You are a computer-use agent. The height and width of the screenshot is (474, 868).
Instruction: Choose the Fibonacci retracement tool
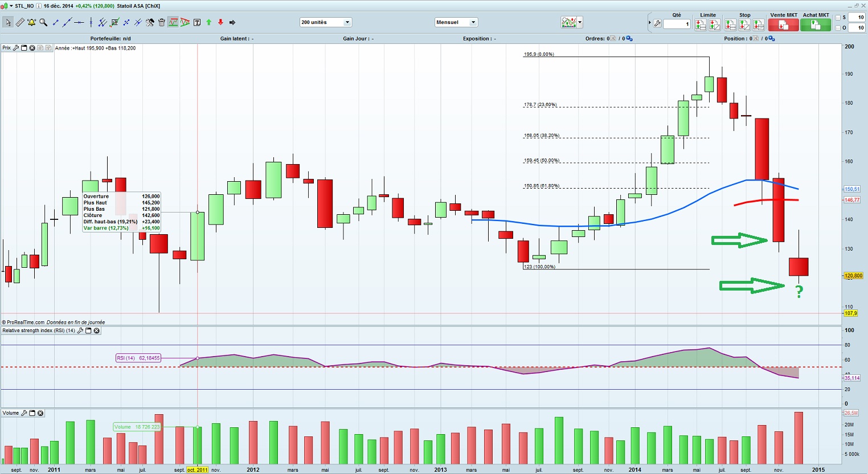114,22
